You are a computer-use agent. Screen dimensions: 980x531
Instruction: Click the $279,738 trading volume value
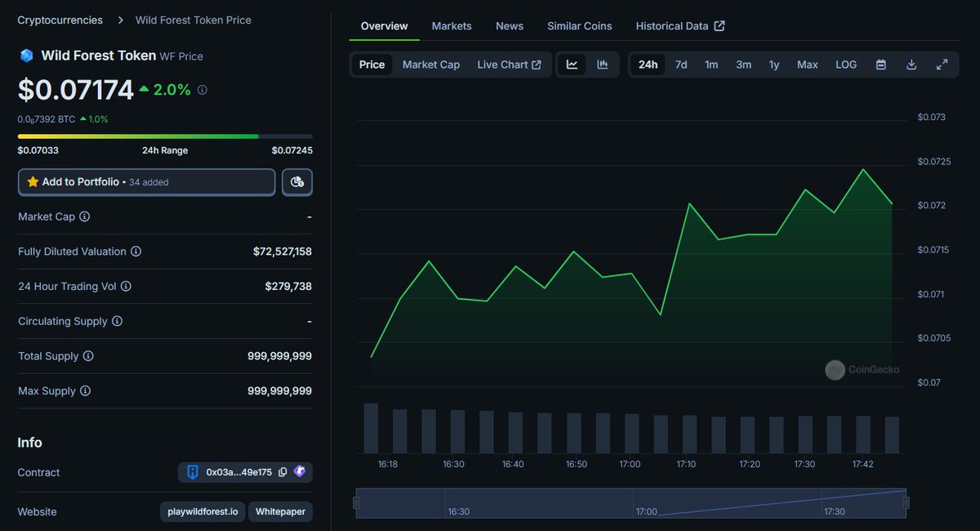click(288, 286)
